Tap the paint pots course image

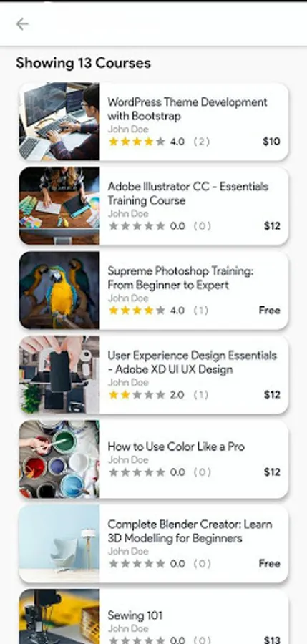pos(59,459)
